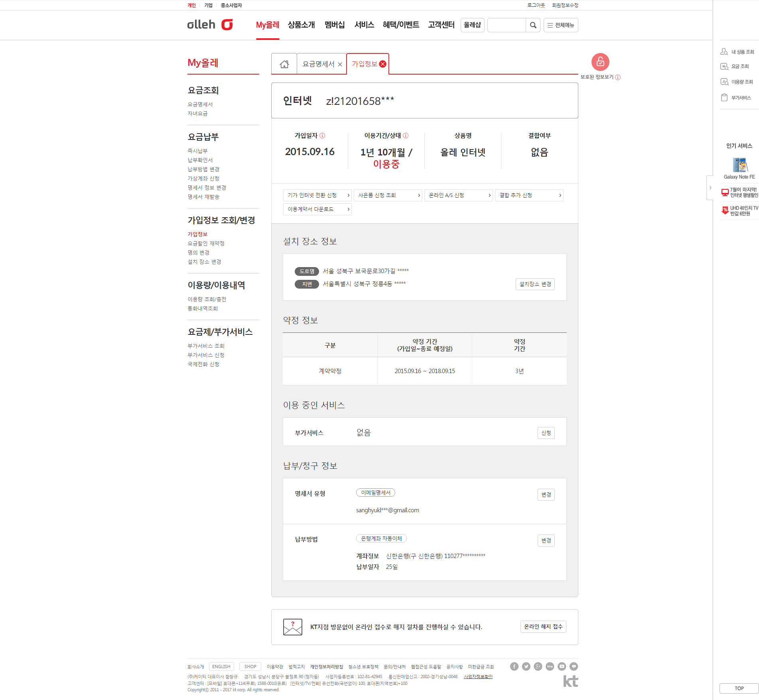Viewport: 759px width, 700px height.
Task: Open 이용량 조회 in right sidebar
Action: [x=737, y=82]
